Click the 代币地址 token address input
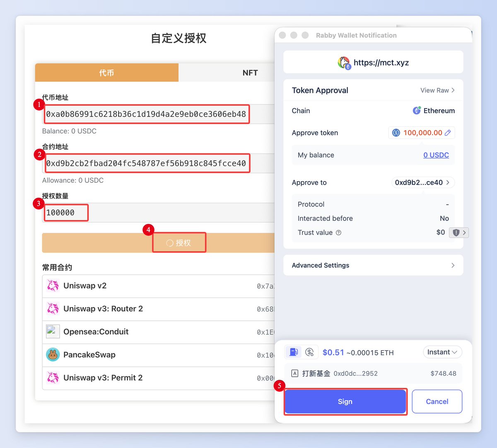The height and width of the screenshot is (448, 497). (x=159, y=114)
